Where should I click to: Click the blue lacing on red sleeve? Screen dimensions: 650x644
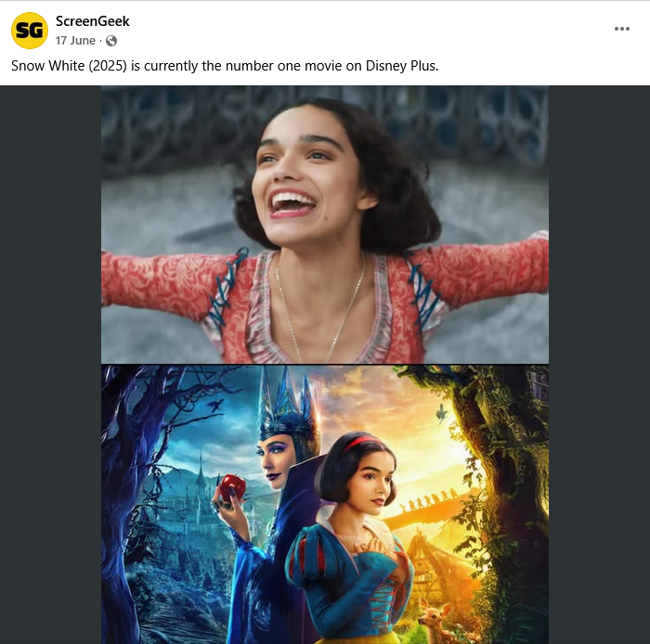tap(227, 287)
